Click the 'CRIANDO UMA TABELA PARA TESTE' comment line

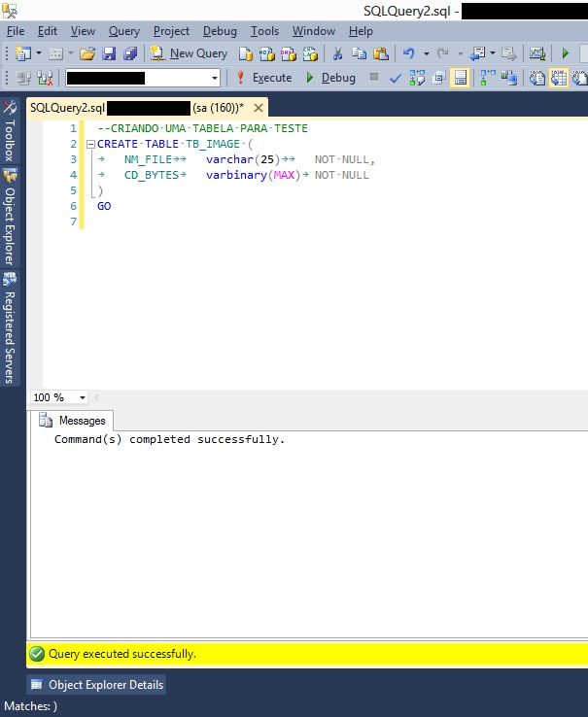(203, 128)
